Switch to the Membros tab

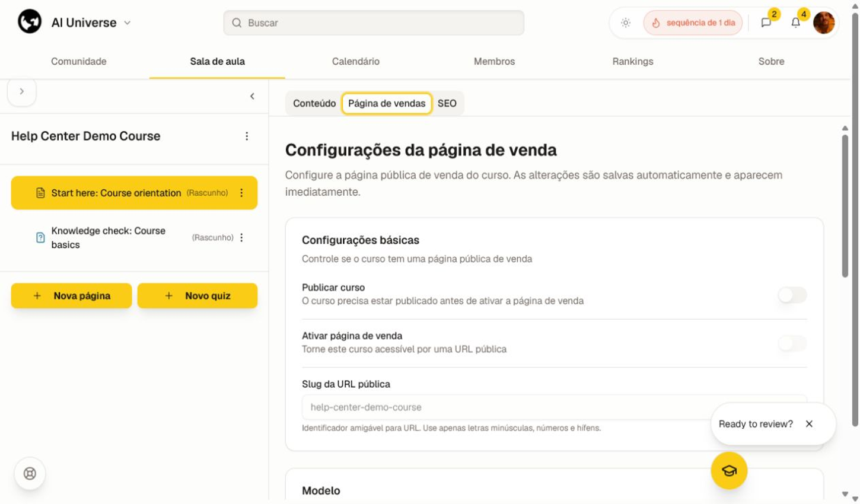pyautogui.click(x=494, y=61)
